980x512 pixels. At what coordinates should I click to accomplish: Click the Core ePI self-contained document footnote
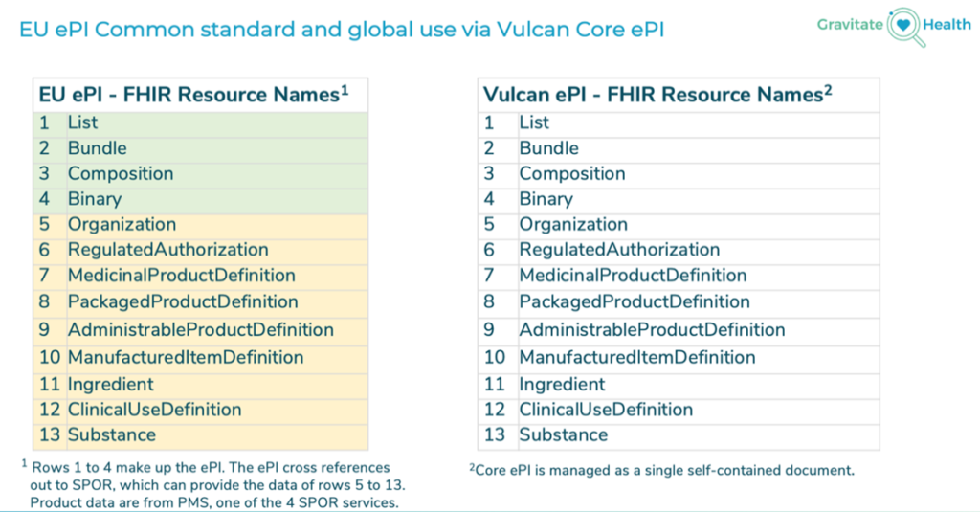coord(661,470)
